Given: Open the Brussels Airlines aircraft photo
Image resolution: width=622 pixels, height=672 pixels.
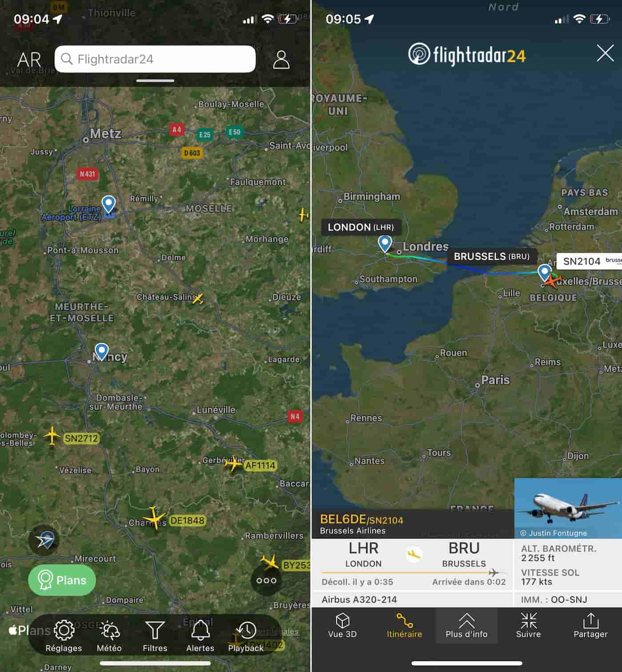Looking at the screenshot, I should 568,508.
